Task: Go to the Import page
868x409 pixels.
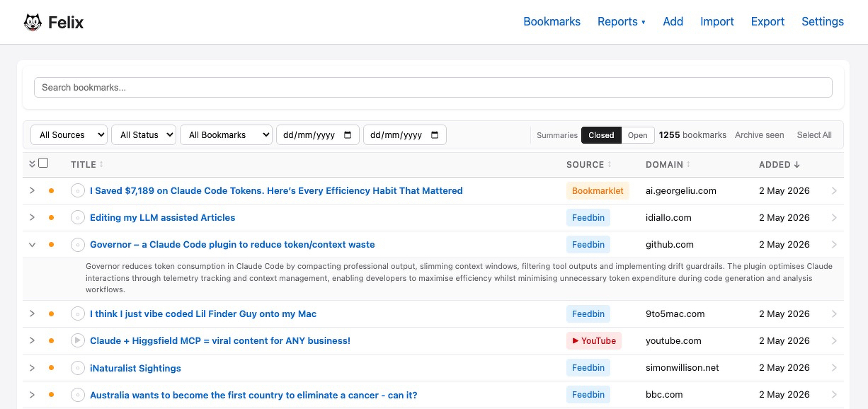Action: [716, 21]
